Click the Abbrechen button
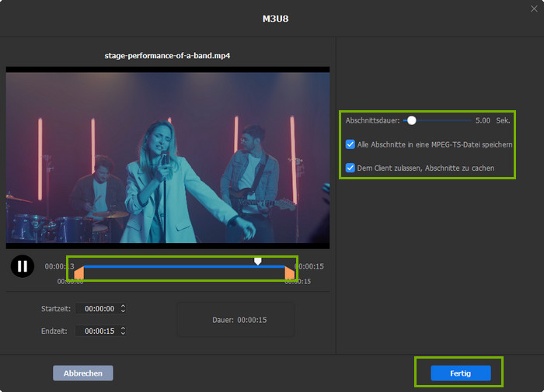This screenshot has width=544, height=392. point(83,373)
